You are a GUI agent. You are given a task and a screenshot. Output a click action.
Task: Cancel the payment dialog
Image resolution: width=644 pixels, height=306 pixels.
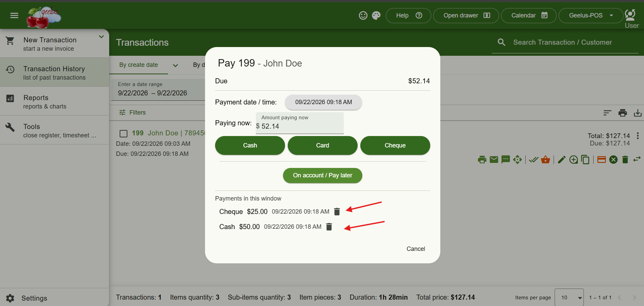[416, 249]
